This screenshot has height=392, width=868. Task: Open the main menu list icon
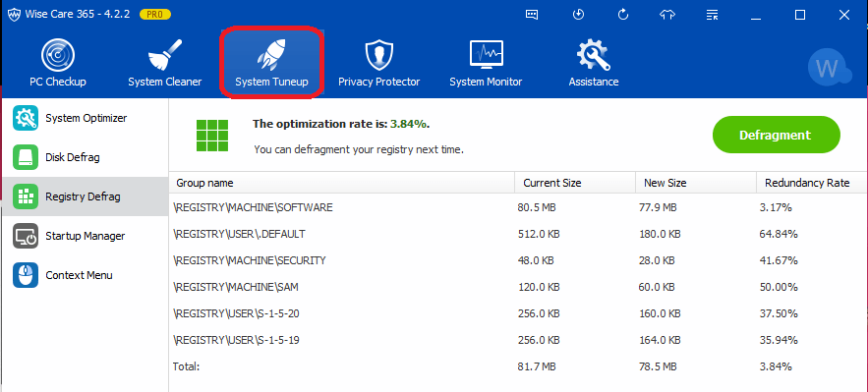coord(713,15)
